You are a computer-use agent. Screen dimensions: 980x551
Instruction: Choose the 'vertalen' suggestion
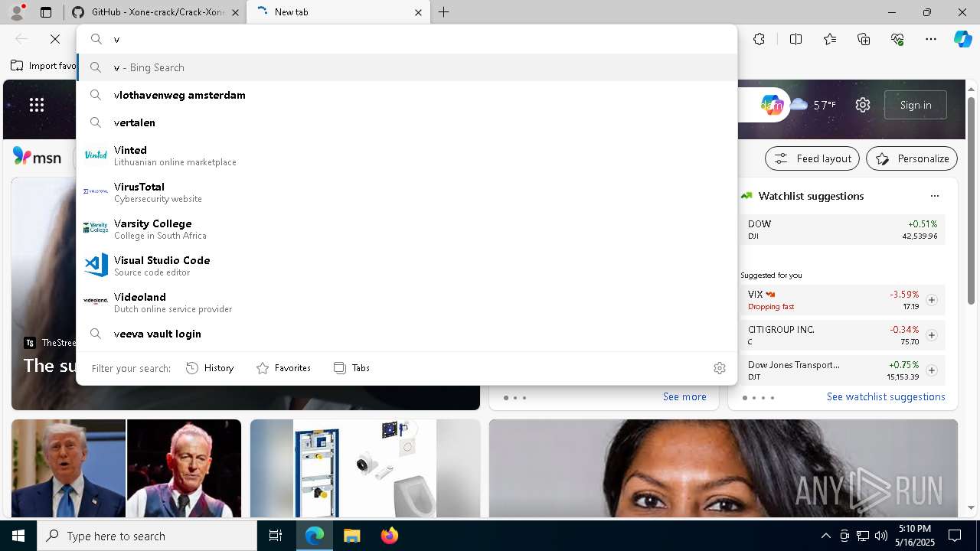[407, 122]
